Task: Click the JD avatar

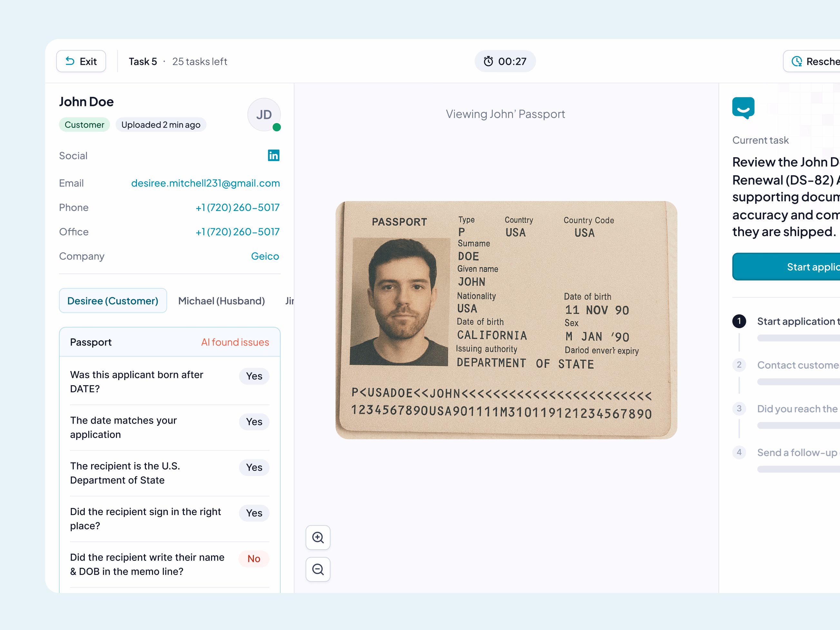Action: (264, 115)
